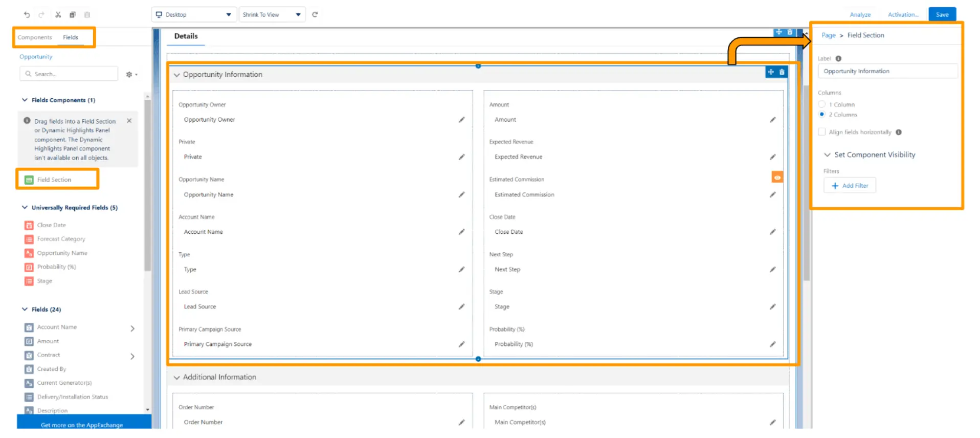Edit the Opportunity Owner field pencil
Image resolution: width=980 pixels, height=438 pixels.
click(x=461, y=120)
